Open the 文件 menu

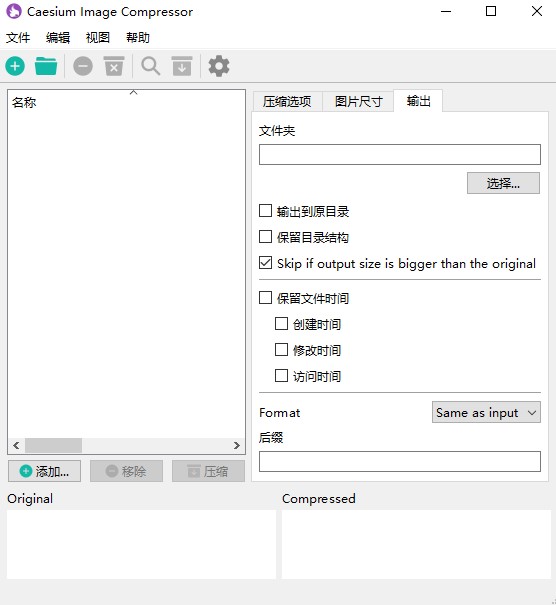[18, 38]
